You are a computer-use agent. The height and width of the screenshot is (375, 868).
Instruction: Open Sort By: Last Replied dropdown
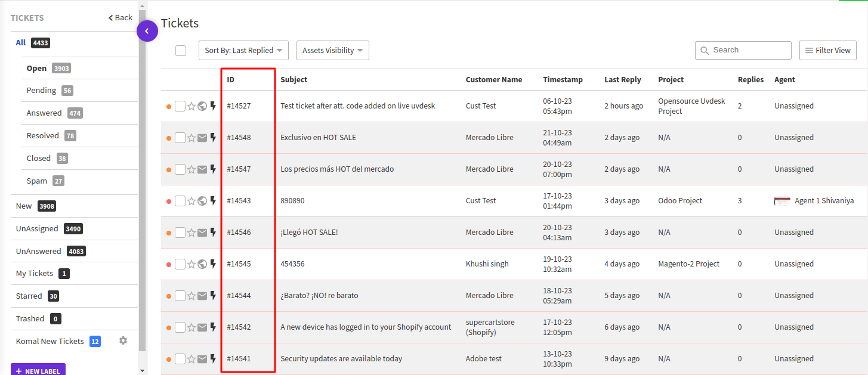[x=243, y=51]
